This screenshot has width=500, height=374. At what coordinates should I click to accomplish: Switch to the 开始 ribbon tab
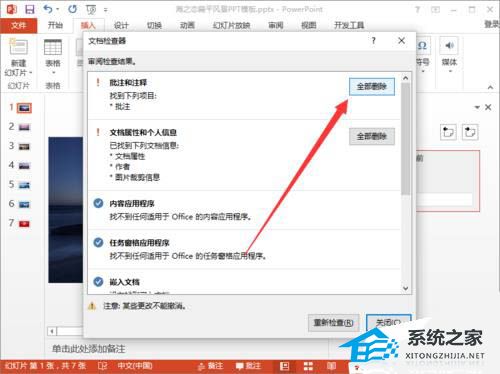55,25
